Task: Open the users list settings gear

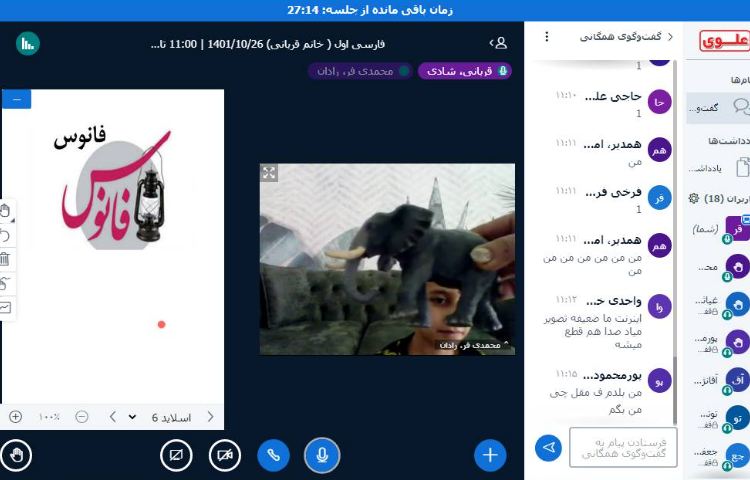Action: pyautogui.click(x=694, y=198)
